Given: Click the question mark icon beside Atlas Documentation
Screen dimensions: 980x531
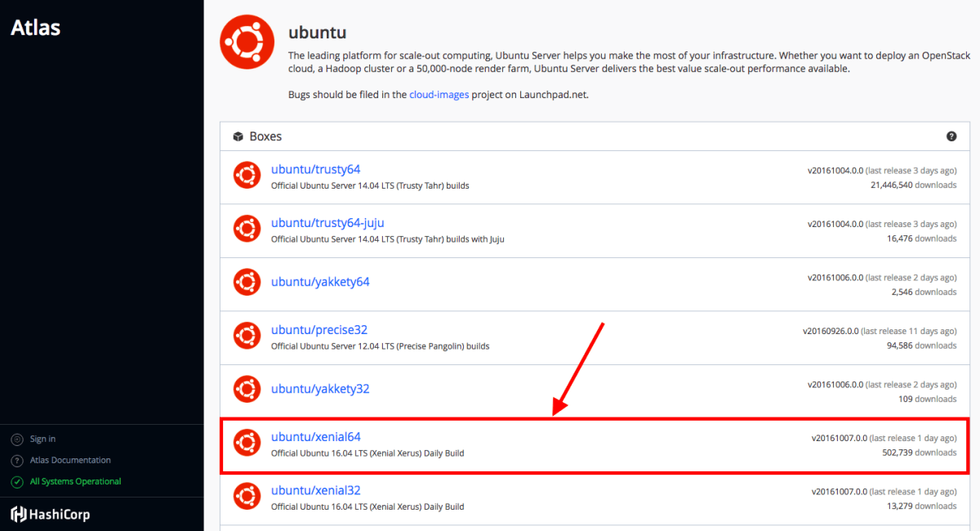Looking at the screenshot, I should [x=17, y=460].
